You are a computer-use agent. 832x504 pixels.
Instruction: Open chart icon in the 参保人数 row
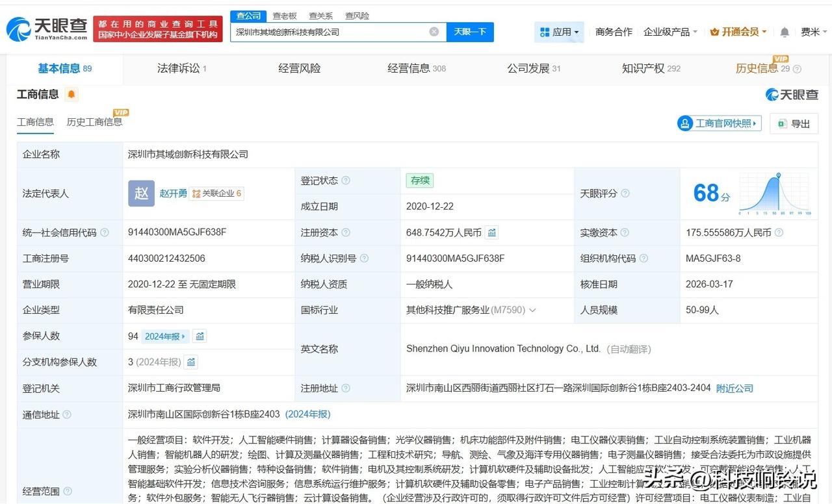[200, 336]
